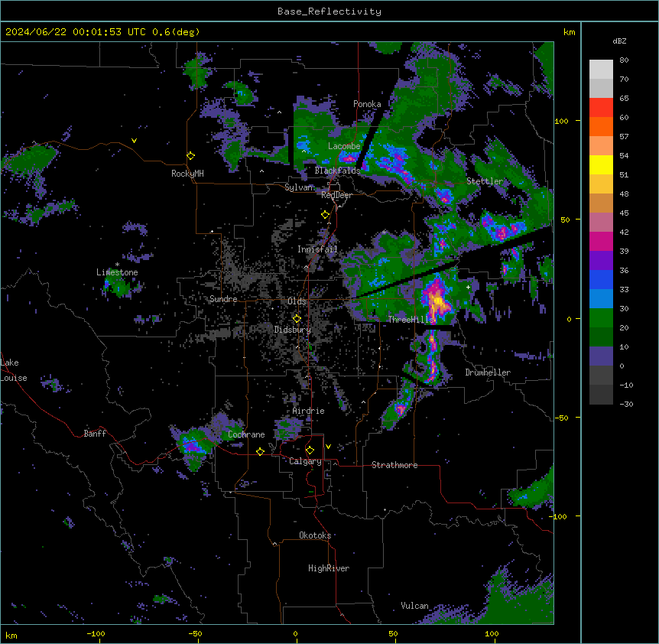The width and height of the screenshot is (659, 644).
Task: Click the Didsbury town label
Action: pos(292,330)
